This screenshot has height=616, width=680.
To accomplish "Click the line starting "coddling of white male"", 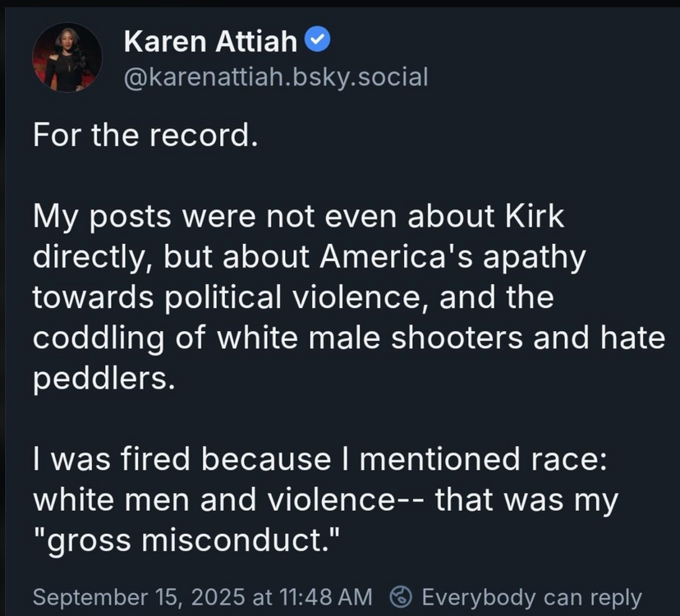I will 348,338.
